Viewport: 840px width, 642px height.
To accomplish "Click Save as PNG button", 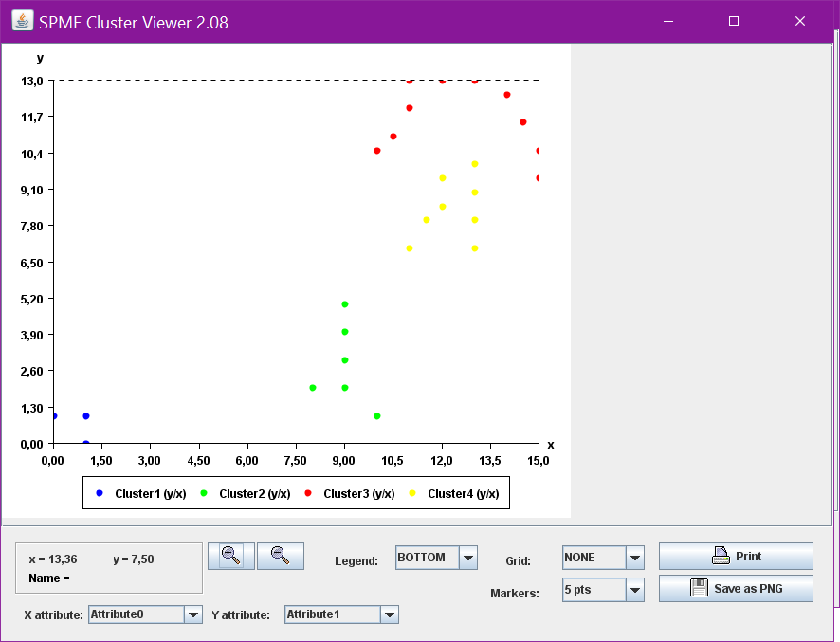I will (x=736, y=588).
